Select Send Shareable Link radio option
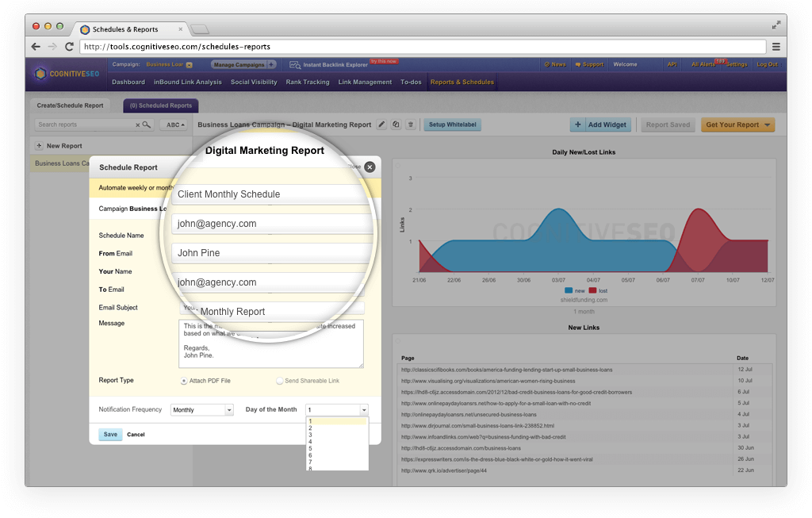Viewport: 812px width, 518px height. coord(280,382)
